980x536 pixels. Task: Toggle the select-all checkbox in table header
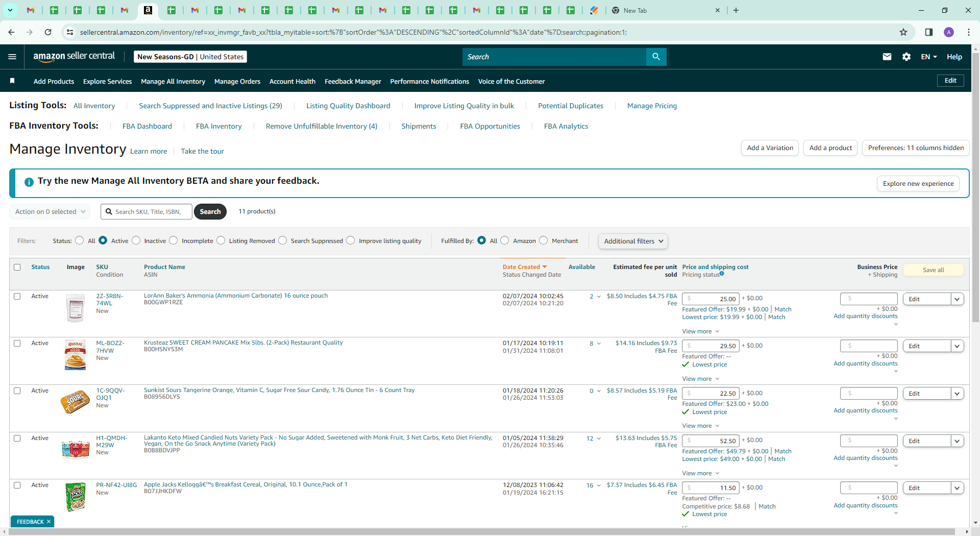(17, 267)
